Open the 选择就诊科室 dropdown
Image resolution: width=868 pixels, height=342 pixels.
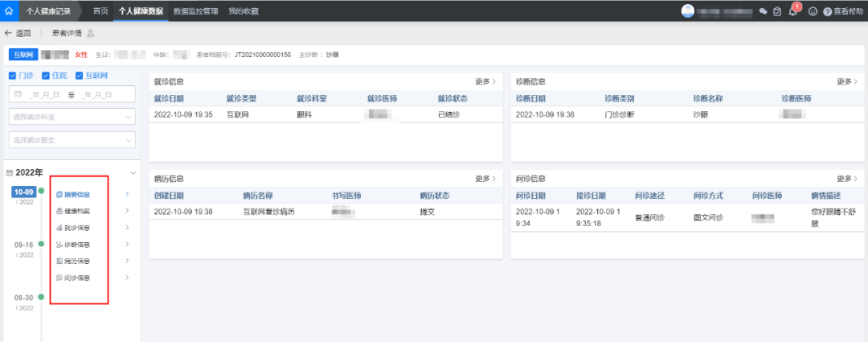[x=72, y=117]
